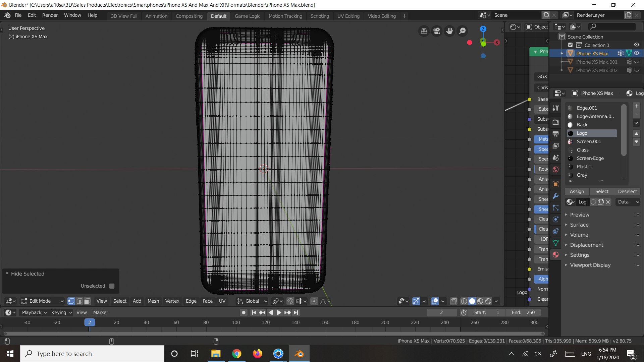
Task: Expand the Surface panel
Action: 579,225
